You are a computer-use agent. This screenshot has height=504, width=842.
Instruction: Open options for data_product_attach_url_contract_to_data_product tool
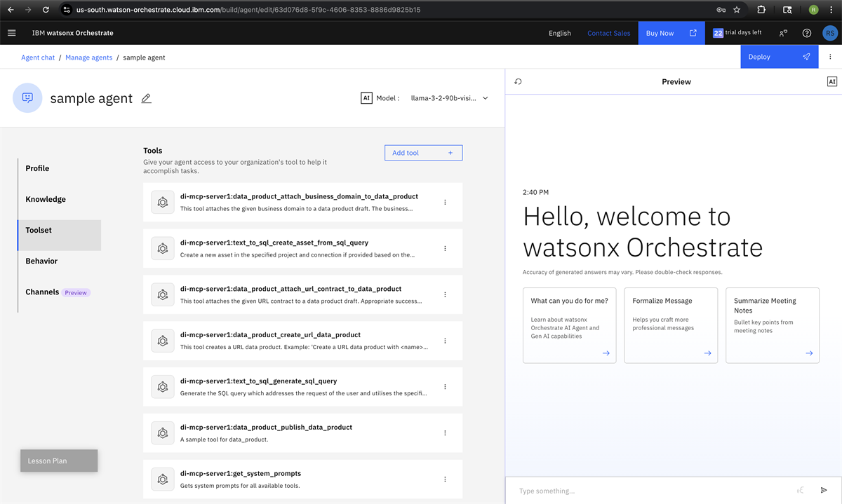(445, 294)
